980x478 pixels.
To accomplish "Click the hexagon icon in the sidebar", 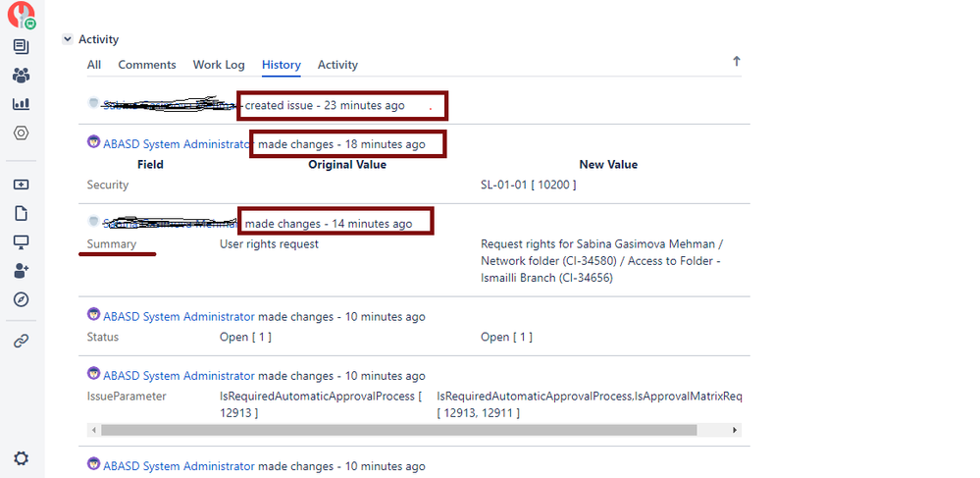I will coord(22,133).
